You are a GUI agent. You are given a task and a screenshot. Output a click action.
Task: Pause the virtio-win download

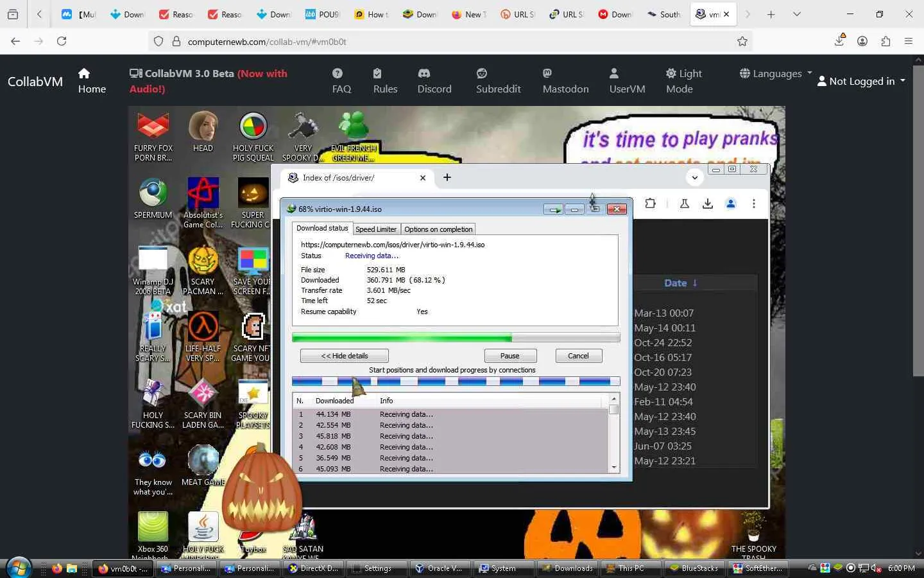click(x=510, y=356)
